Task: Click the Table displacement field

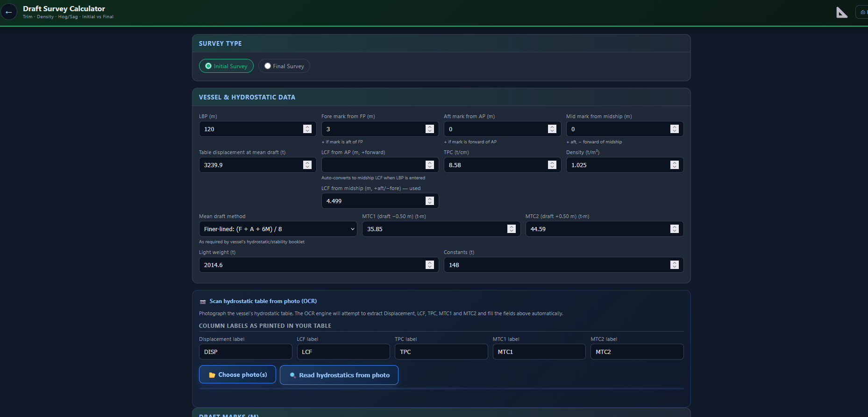Action: [257, 165]
